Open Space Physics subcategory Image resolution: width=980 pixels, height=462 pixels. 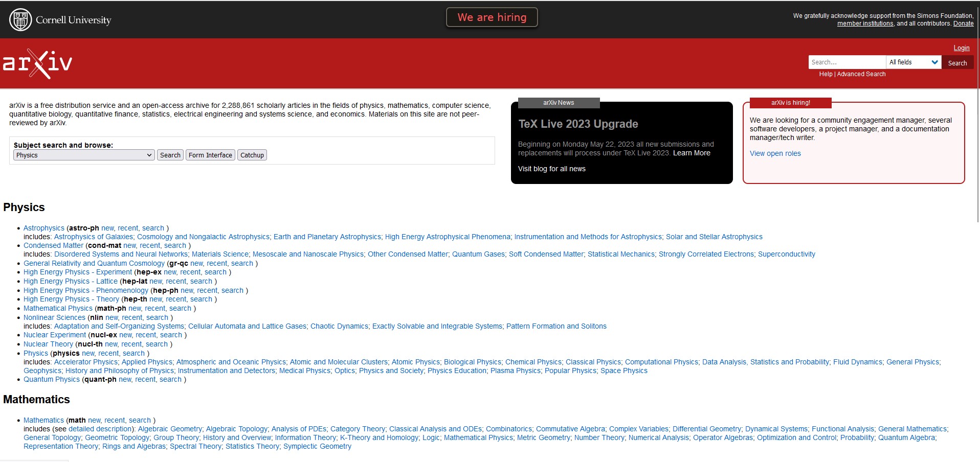point(624,371)
